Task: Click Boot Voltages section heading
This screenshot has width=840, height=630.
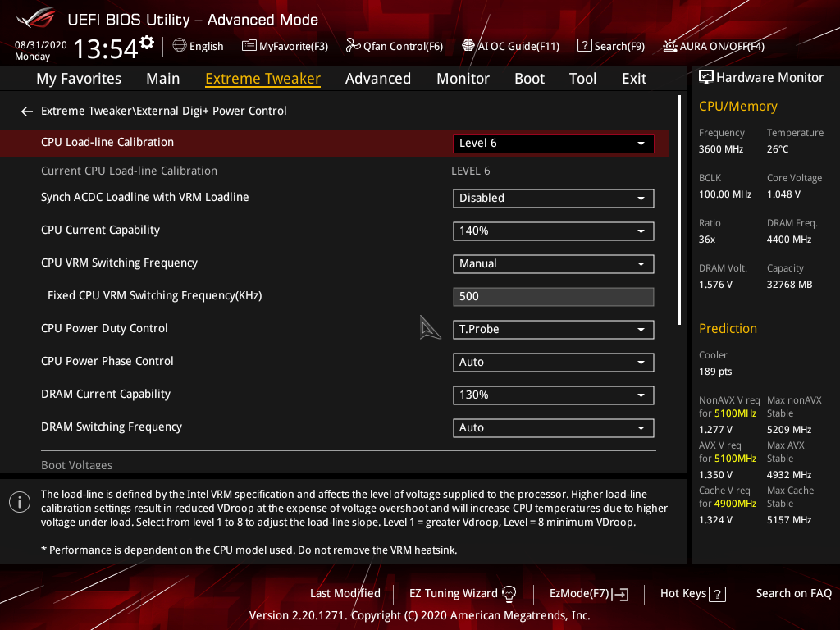Action: click(x=76, y=465)
